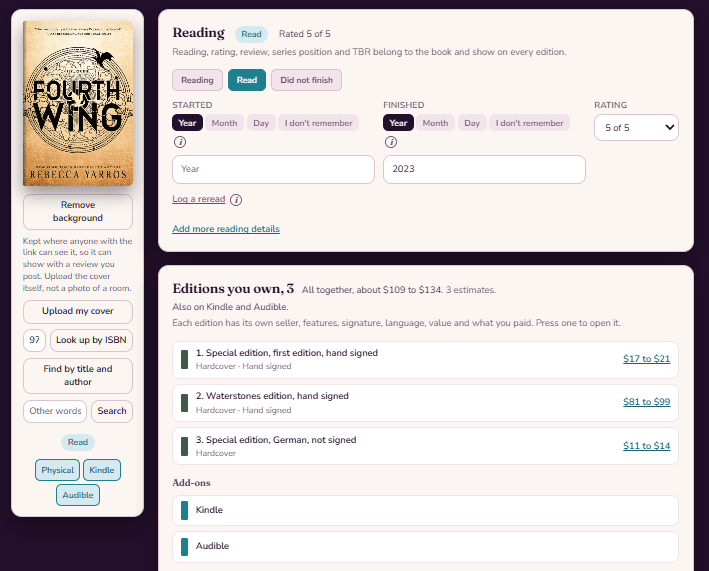Click the All together, about $109 to $134 text
This screenshot has width=709, height=571.
tap(372, 290)
